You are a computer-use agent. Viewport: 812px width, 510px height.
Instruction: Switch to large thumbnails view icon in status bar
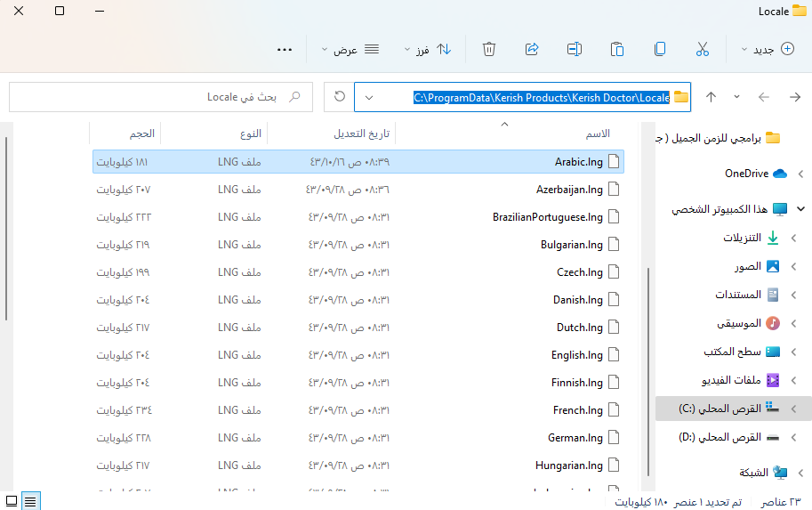coord(12,501)
